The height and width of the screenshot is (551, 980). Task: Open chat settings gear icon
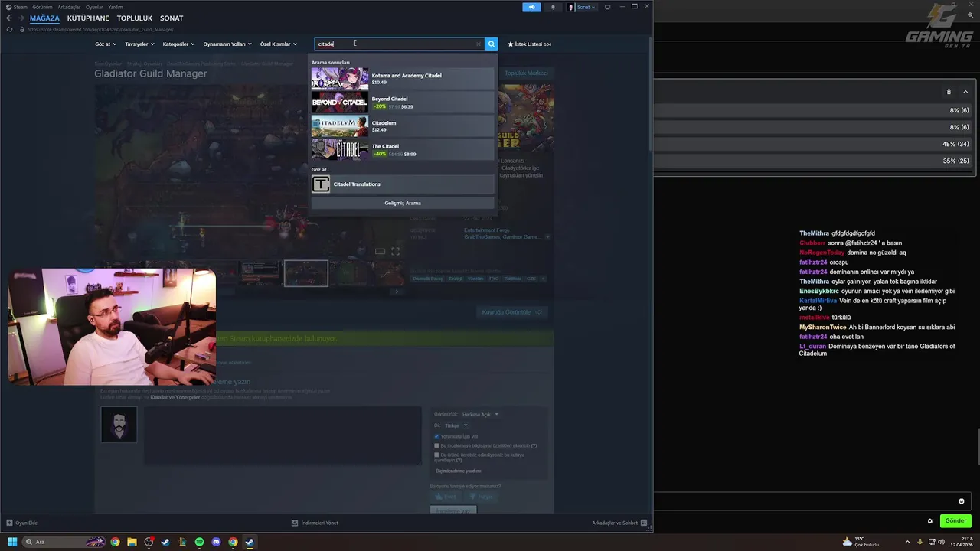pos(930,521)
